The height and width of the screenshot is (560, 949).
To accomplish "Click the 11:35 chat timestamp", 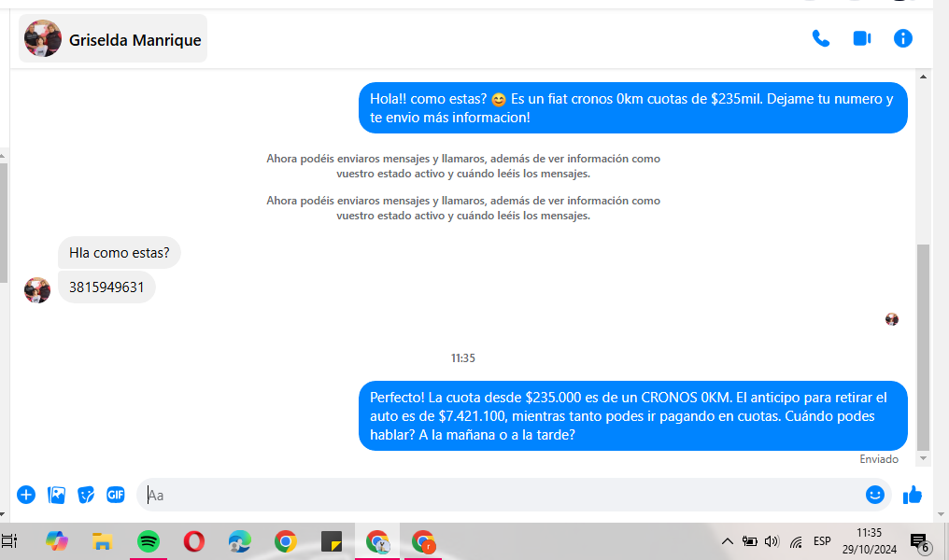I will [x=463, y=358].
